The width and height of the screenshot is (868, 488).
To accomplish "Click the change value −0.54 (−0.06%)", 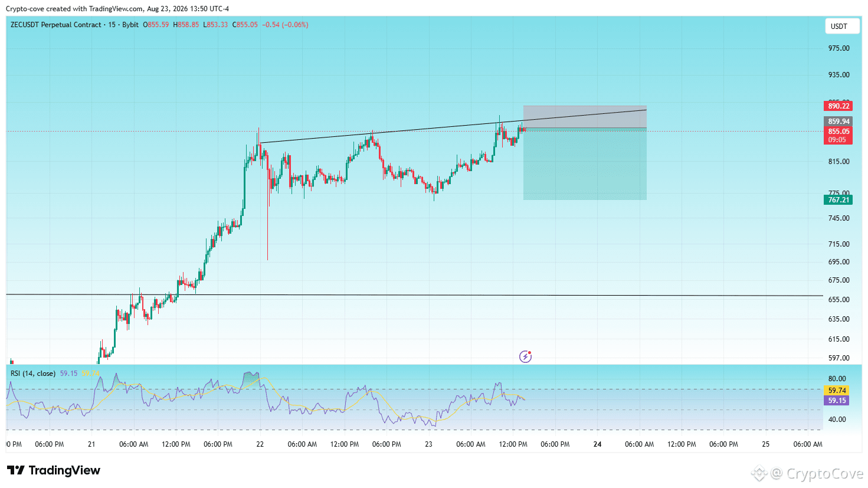I will pos(285,25).
